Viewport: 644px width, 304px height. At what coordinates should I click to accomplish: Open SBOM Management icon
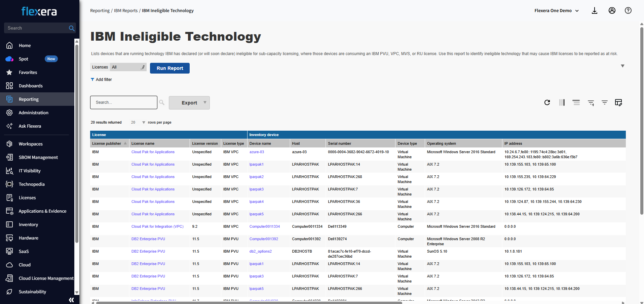tap(9, 157)
